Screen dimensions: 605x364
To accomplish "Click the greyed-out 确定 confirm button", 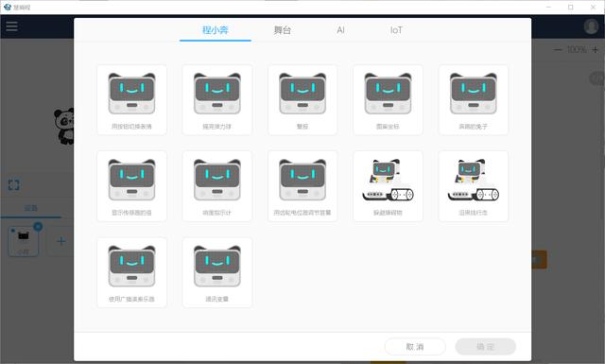I will 485,347.
